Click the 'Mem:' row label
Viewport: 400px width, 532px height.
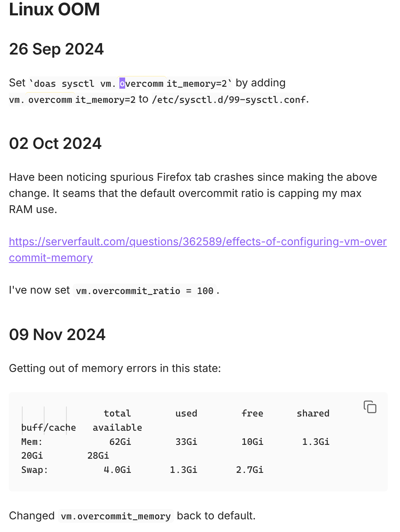point(32,442)
